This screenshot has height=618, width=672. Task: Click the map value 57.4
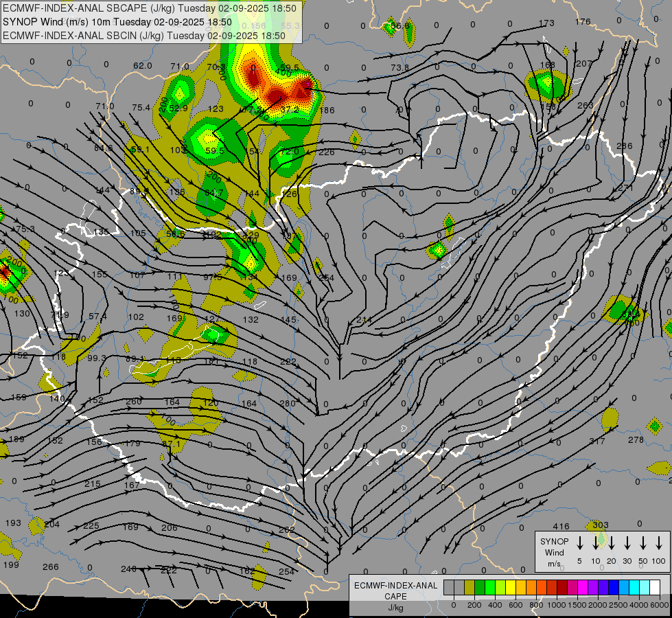coord(97,317)
